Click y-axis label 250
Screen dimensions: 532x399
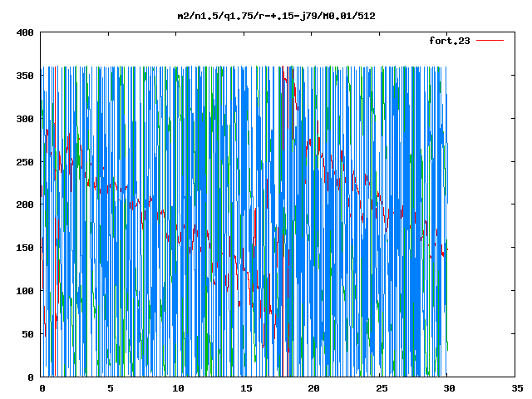25,162
